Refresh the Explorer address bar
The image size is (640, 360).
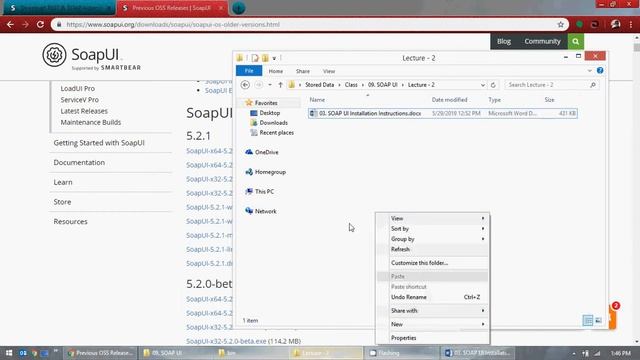point(493,85)
